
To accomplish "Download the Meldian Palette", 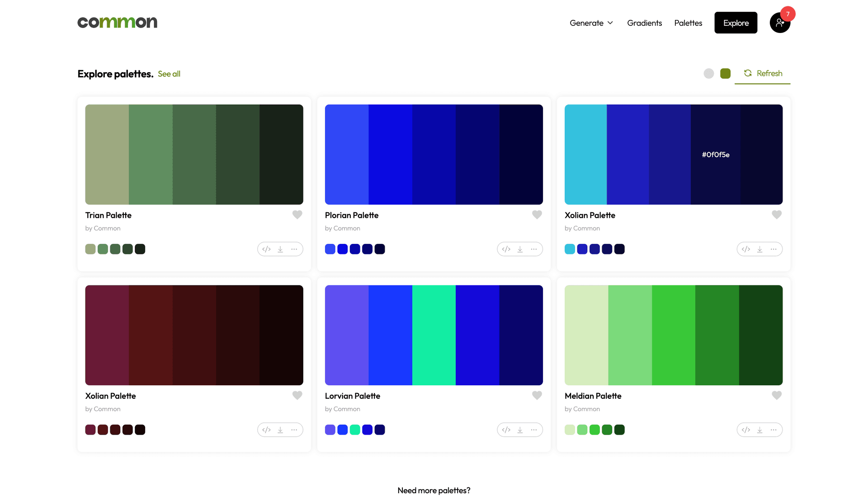I will click(x=759, y=430).
